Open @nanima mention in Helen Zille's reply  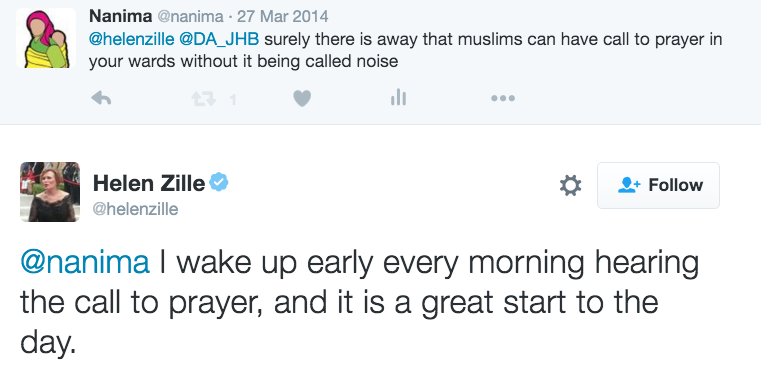(85, 263)
